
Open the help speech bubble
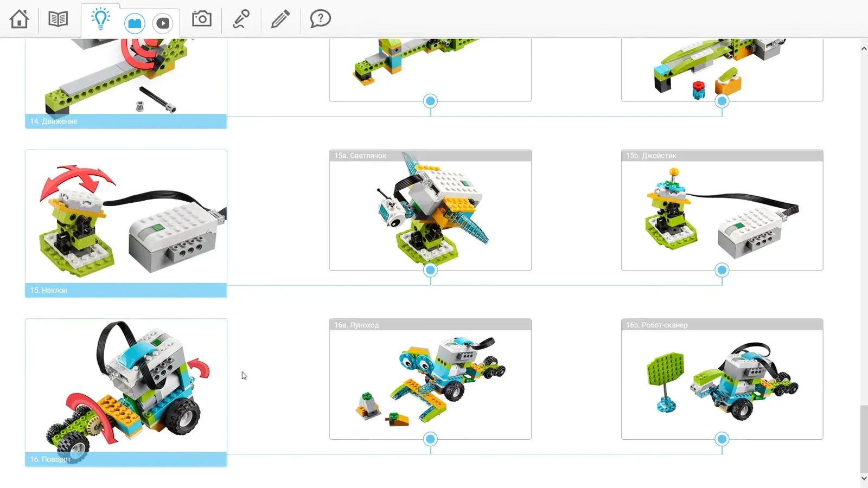pos(320,19)
